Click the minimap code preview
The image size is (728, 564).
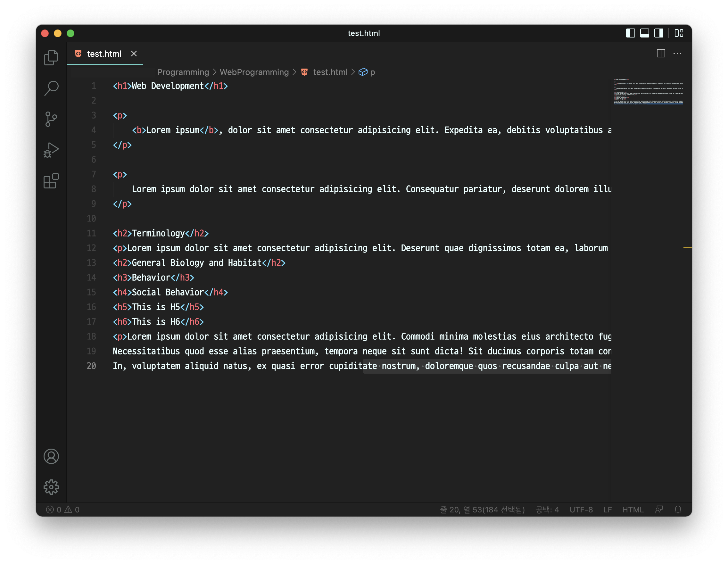pos(648,92)
